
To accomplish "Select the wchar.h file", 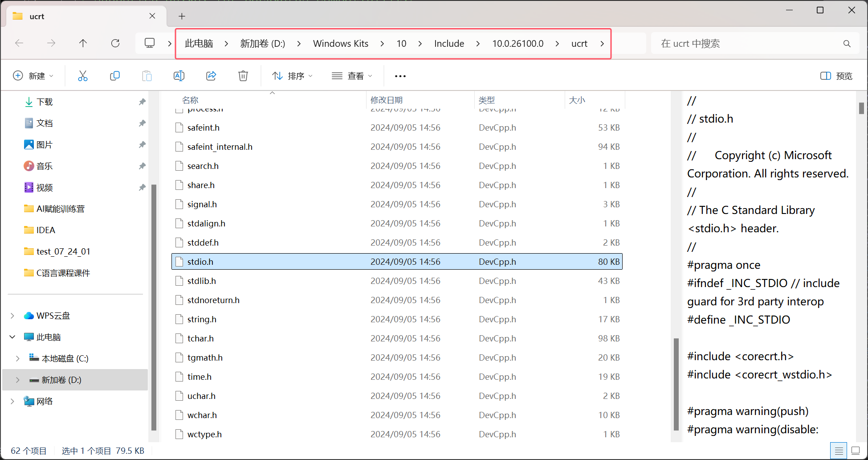I will (x=397, y=415).
